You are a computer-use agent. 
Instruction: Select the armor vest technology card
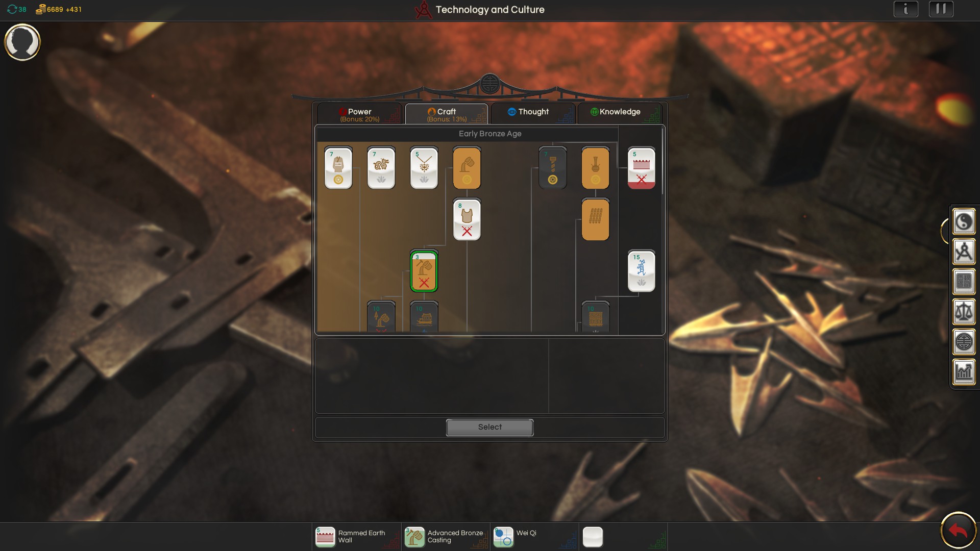[x=467, y=219]
